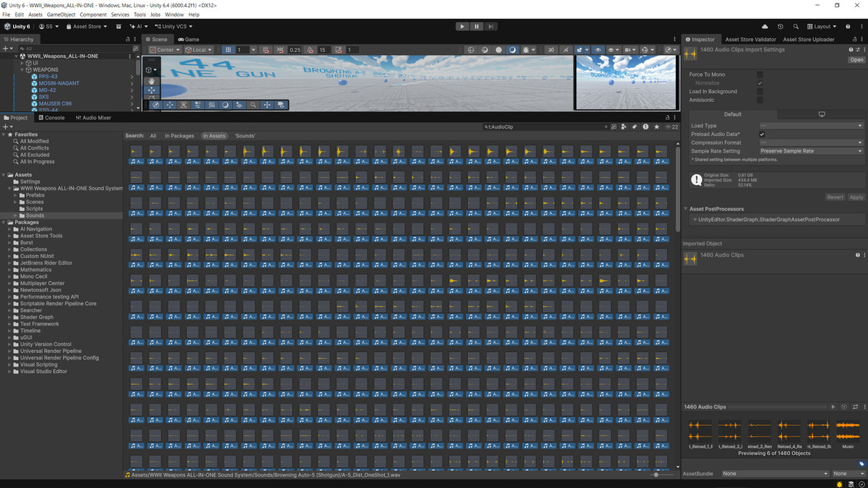Click the magnifier icon in the Scene overlay toolbar
Screen dimensions: 868x488
coord(253,105)
